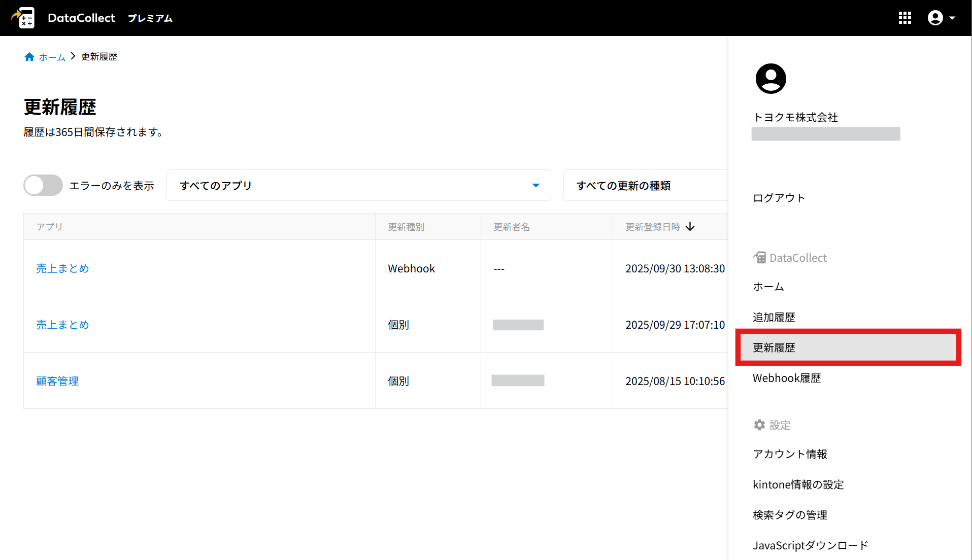Toggle the エラーのみを表示 switch
Screen dimensions: 972x560
(43, 186)
